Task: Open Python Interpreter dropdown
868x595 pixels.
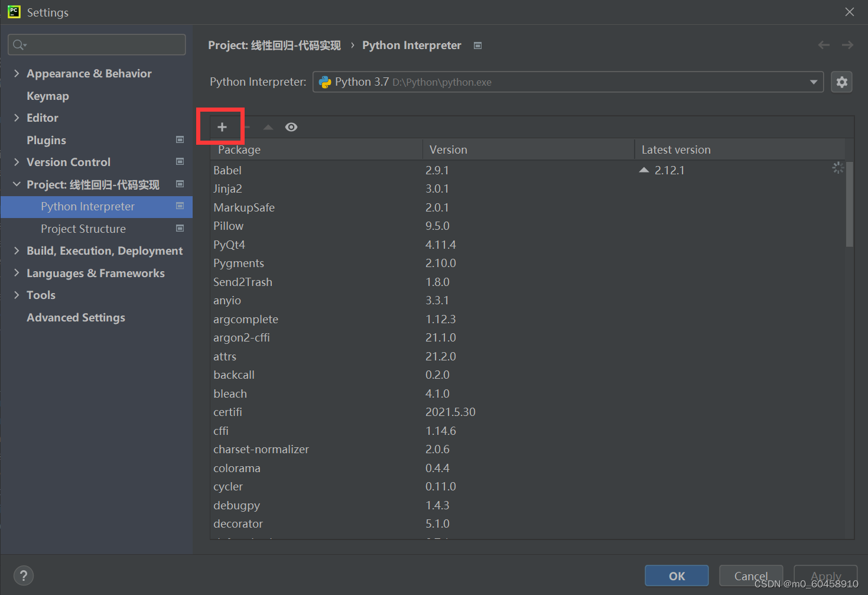Action: 814,82
